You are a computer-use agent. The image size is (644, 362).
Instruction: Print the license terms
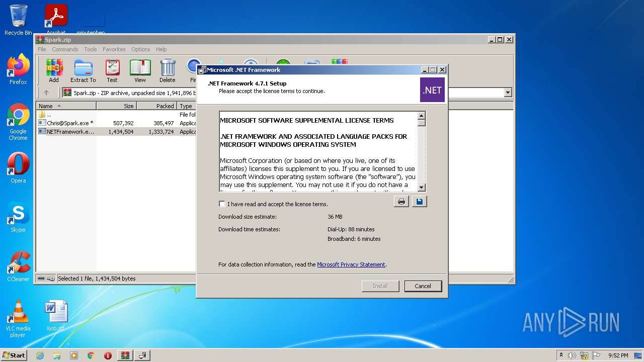coord(401,202)
